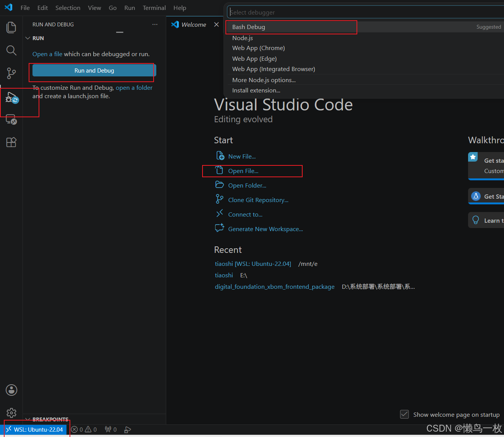
Task: Expand the BREAKPOINTS section
Action: [x=28, y=419]
